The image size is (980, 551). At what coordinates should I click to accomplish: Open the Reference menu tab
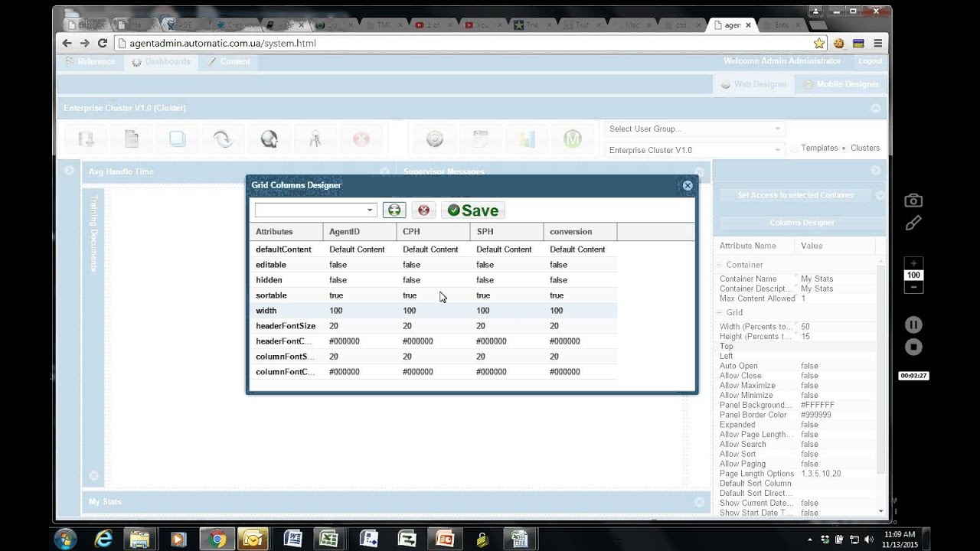pos(90,61)
